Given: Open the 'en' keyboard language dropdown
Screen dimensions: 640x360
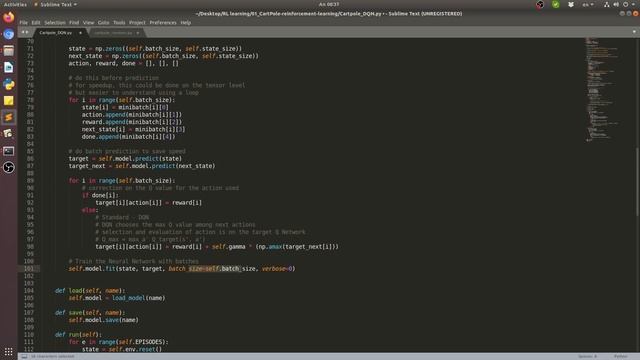Looking at the screenshot, I should coord(588,4).
